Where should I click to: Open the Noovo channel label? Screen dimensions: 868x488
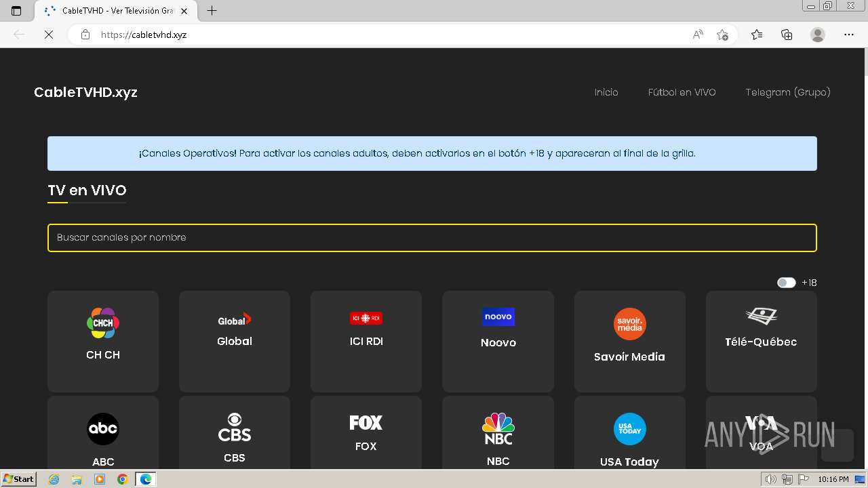(498, 343)
